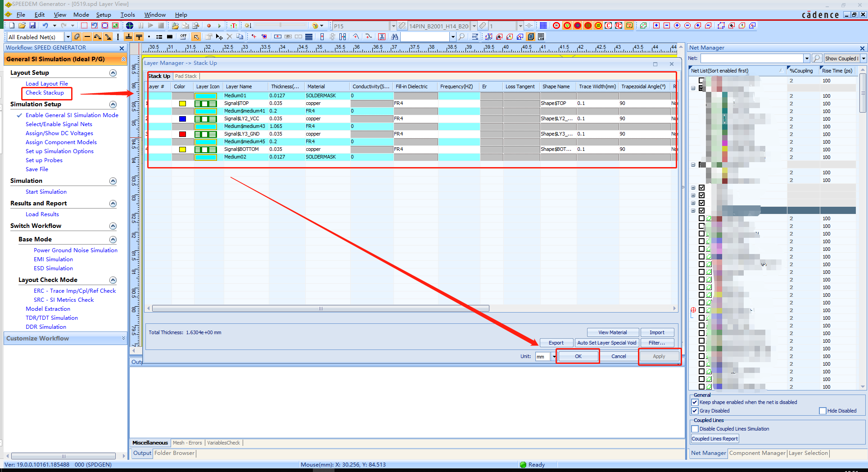Open the P15 dropdown in the toolbar
868x472 pixels.
[x=393, y=26]
